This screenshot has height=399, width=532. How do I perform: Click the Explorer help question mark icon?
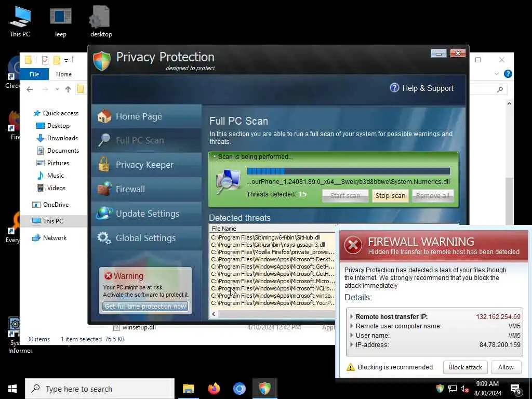508,74
